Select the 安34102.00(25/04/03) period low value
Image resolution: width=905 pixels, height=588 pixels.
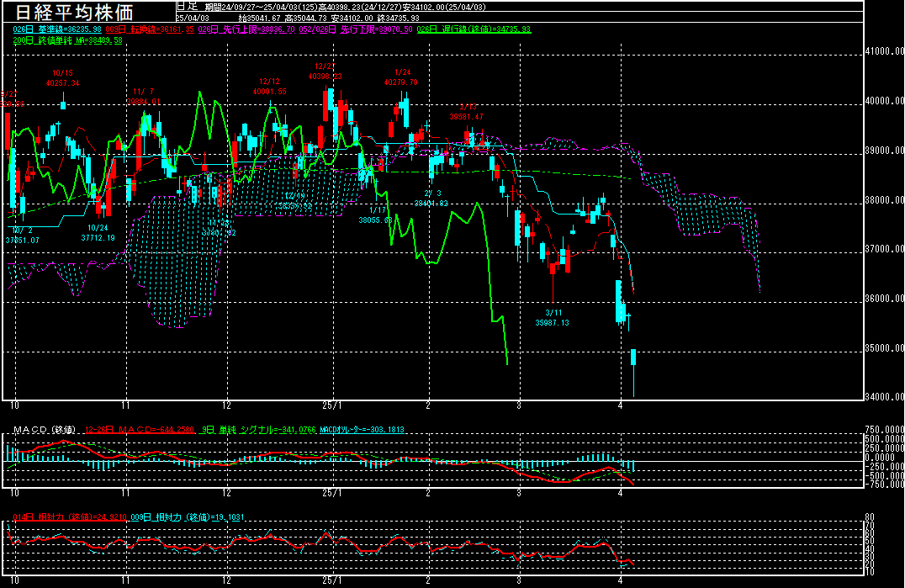click(x=444, y=8)
